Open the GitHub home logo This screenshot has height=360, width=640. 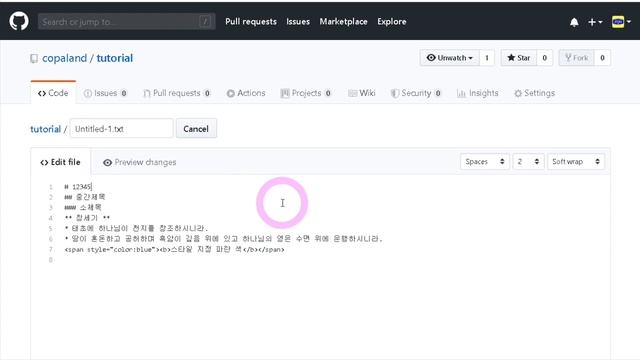point(19,21)
